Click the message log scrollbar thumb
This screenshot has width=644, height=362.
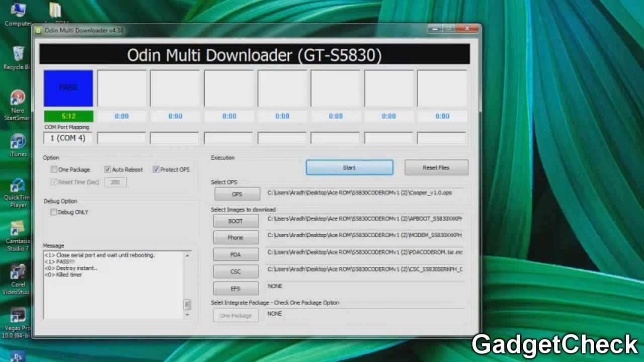click(x=187, y=304)
